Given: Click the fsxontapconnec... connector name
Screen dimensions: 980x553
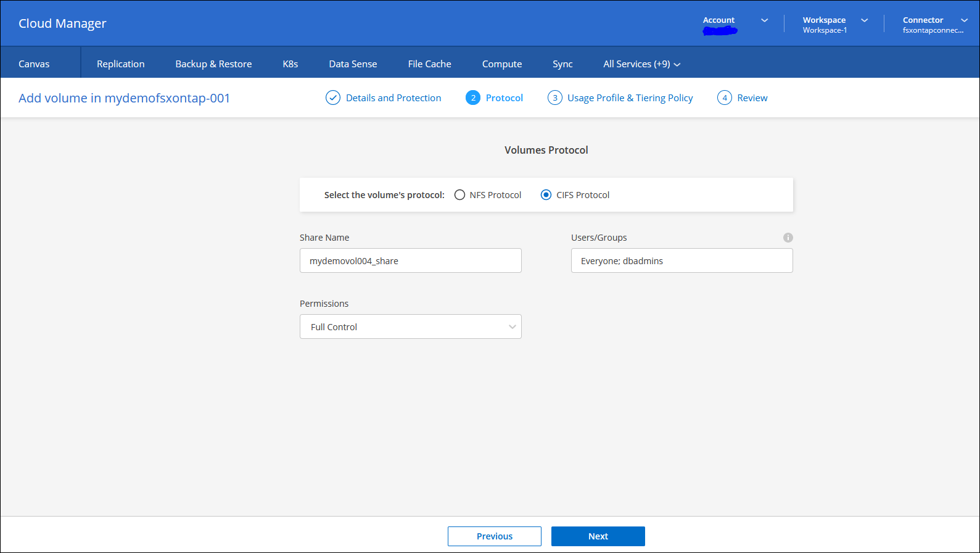Looking at the screenshot, I should 933,30.
